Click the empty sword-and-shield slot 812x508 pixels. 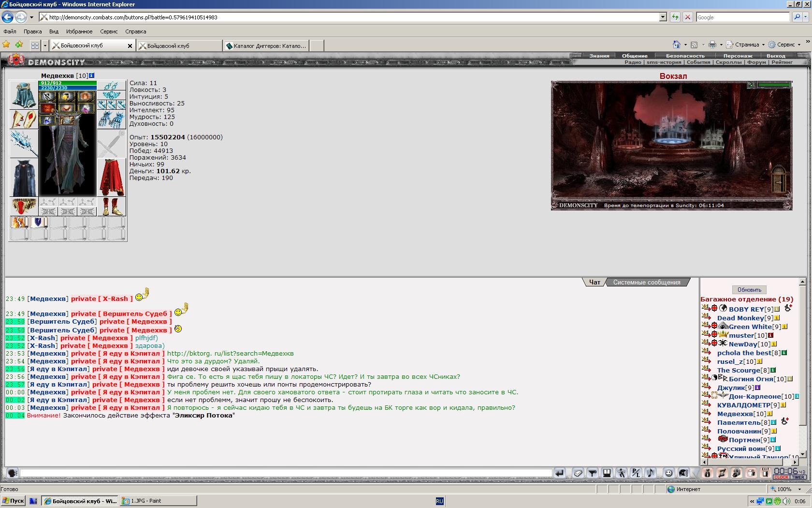coord(112,143)
